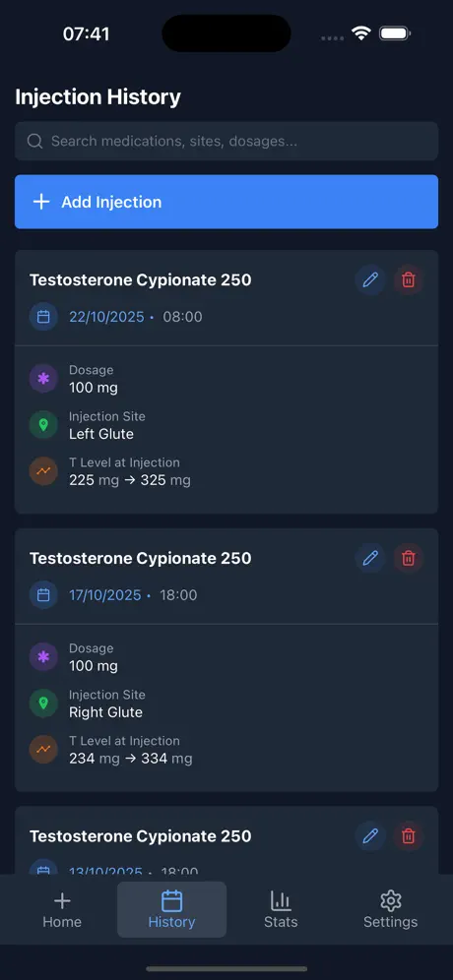
Task: Tap the trash icon on 17/10/2025 entry
Action: [x=408, y=558]
